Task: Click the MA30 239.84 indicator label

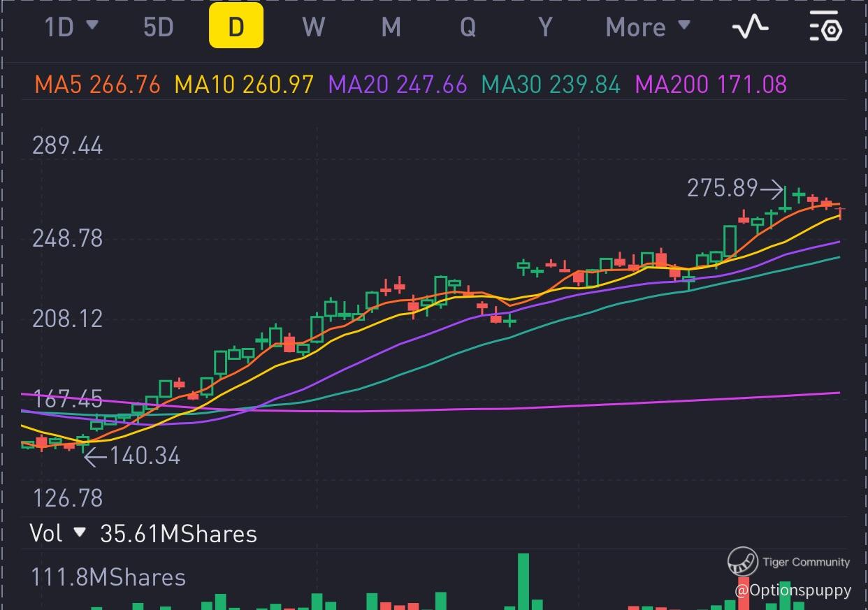Action: (x=551, y=85)
